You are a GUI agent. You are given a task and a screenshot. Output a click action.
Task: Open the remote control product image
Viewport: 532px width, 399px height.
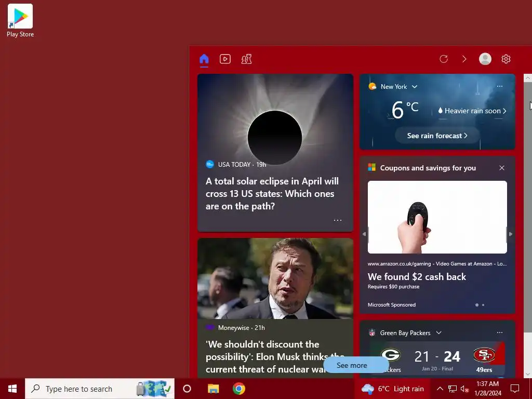pyautogui.click(x=437, y=217)
